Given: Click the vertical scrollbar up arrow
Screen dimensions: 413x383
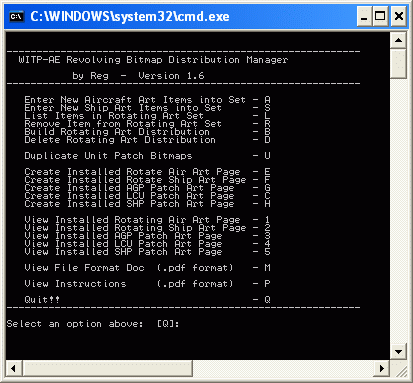Looking at the screenshot, I should pyautogui.click(x=398, y=41).
